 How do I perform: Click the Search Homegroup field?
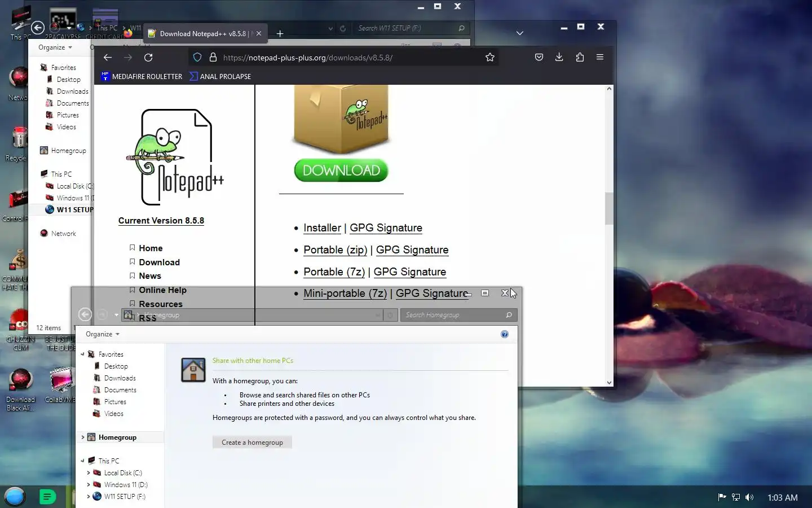[x=458, y=315]
